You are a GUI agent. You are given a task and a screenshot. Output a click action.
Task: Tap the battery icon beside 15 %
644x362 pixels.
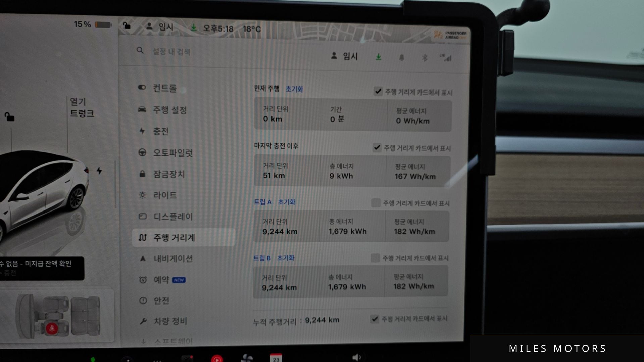point(103,25)
